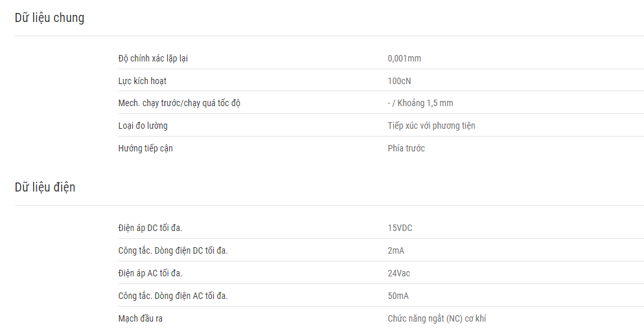Click the 'Dữ liệu chung' section heading
Viewport: 644px width, 330px height.
click(50, 18)
